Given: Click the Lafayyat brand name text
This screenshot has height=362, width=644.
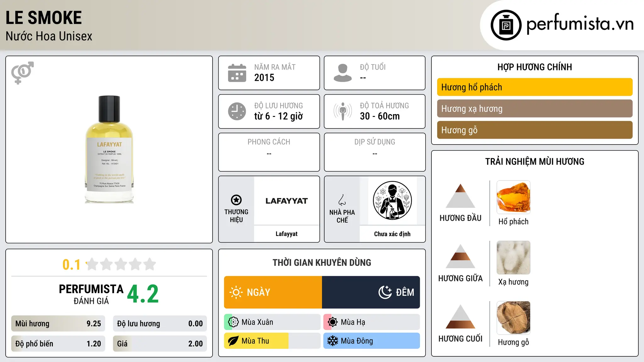Looking at the screenshot, I should 286,234.
